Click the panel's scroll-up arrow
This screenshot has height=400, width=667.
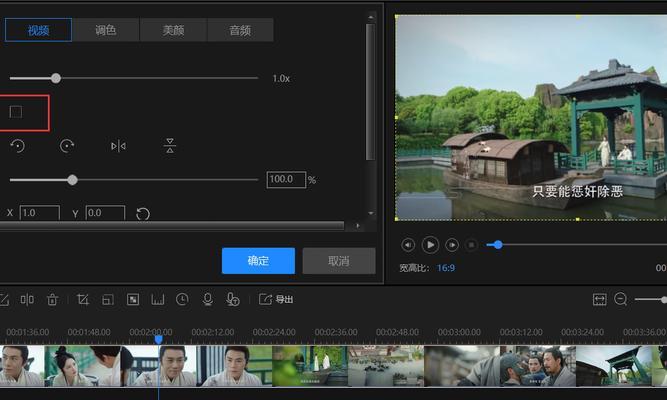[x=371, y=17]
